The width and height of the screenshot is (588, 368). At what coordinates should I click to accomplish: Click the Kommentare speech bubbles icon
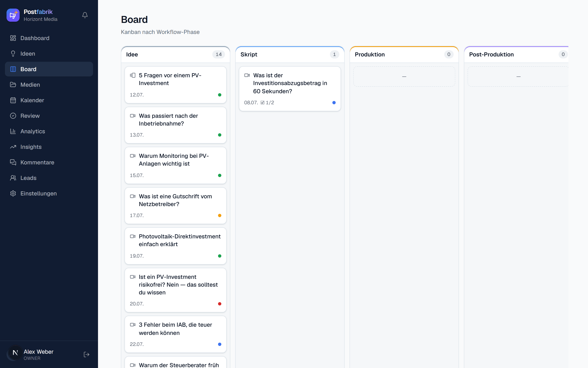(13, 162)
